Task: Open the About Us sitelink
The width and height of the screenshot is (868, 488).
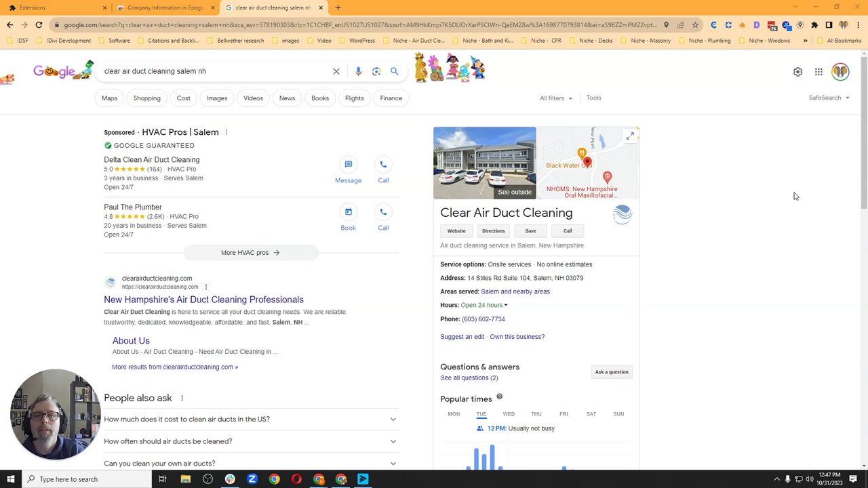Action: (131, 341)
